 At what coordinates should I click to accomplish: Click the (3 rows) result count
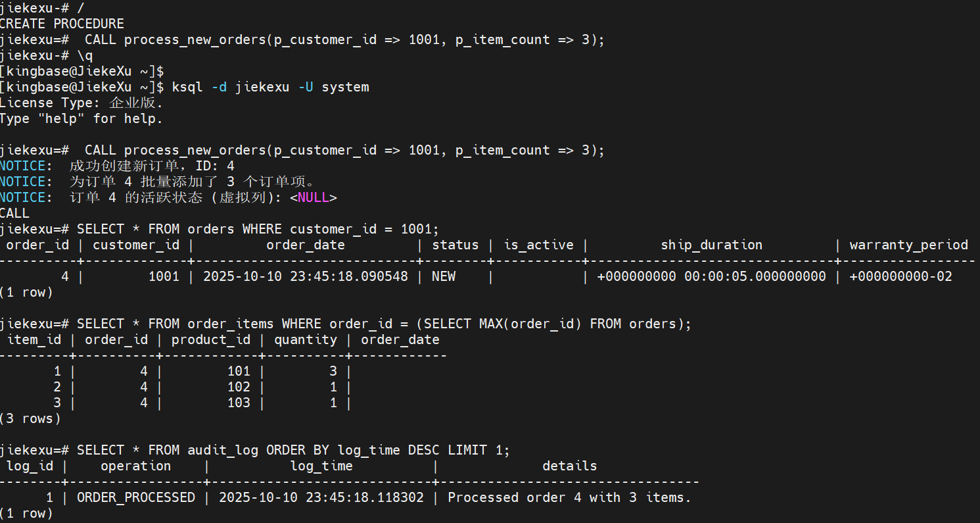tap(30, 418)
